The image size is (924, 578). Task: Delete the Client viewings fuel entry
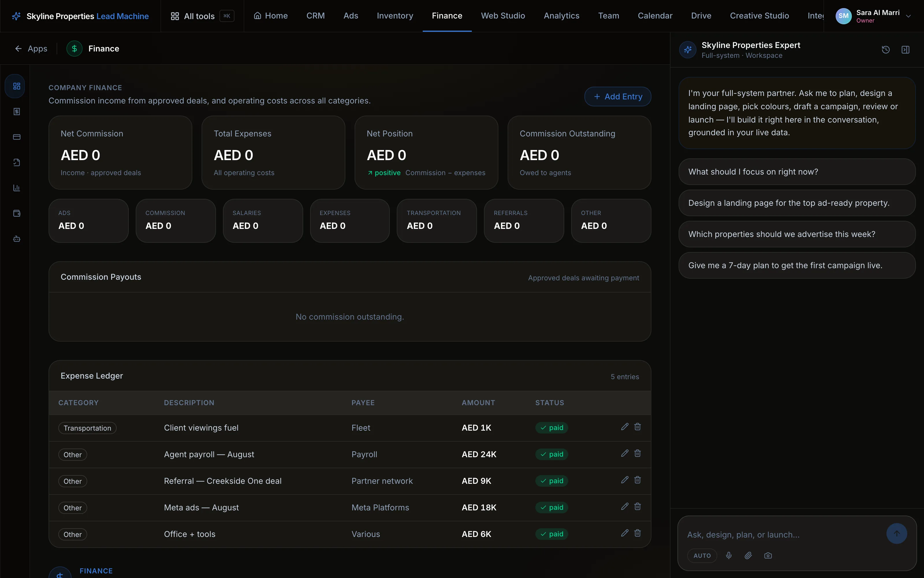pos(637,427)
